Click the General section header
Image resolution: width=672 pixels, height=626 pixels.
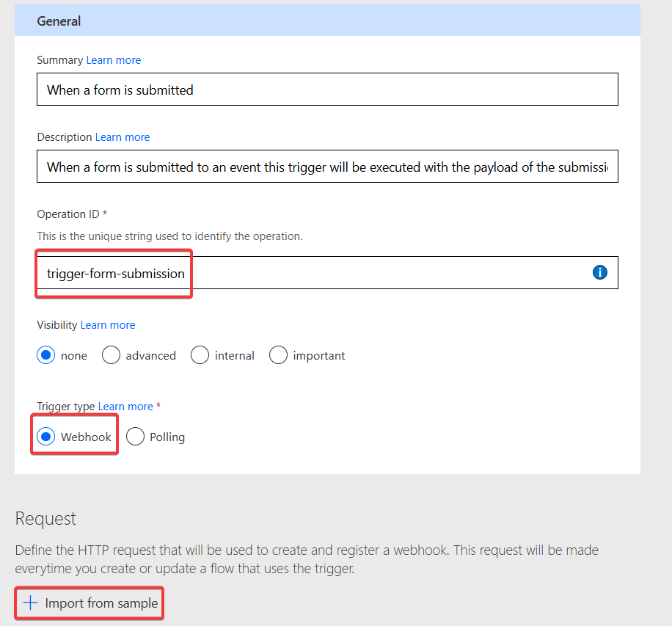coord(59,21)
